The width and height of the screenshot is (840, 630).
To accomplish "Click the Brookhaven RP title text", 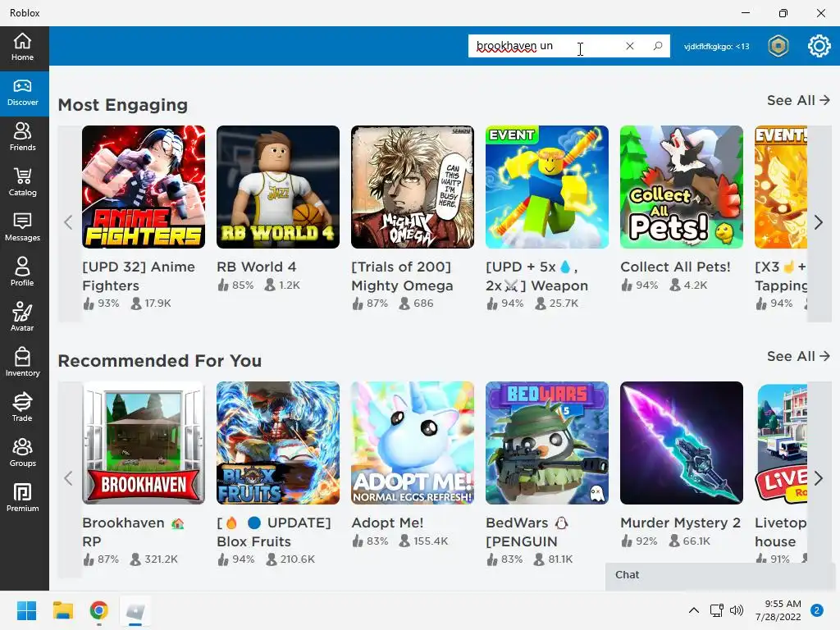I will click(133, 532).
